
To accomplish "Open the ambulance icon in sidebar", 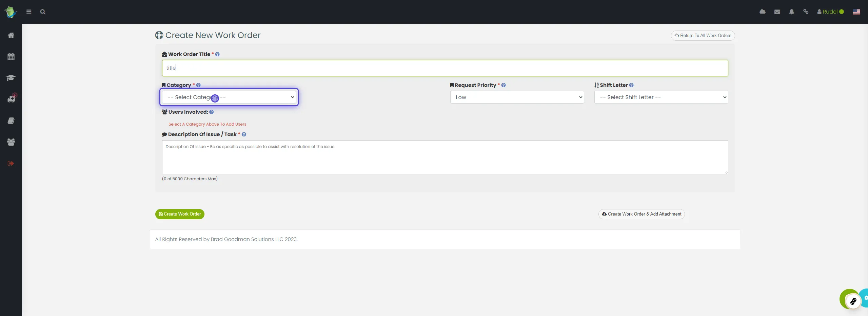I will coord(12,99).
